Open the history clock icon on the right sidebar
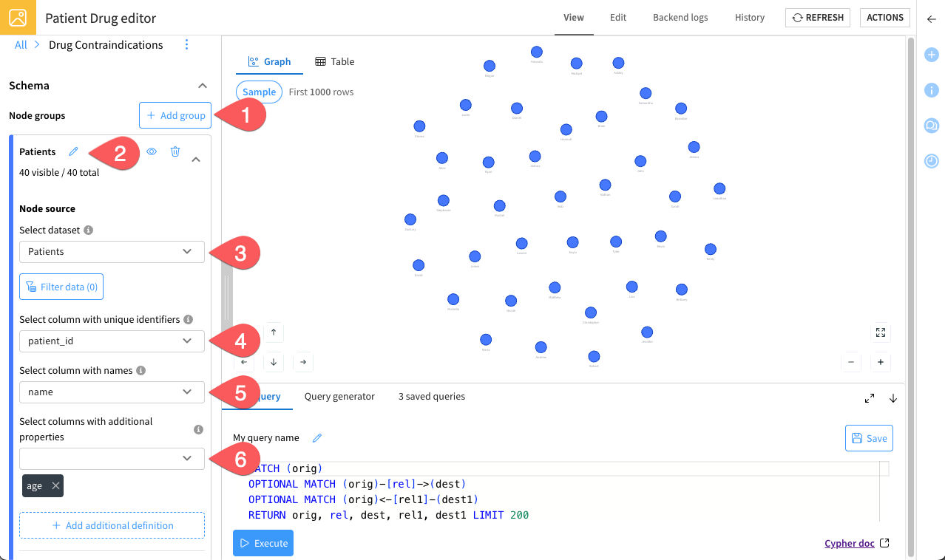Image resolution: width=945 pixels, height=560 pixels. [x=931, y=161]
